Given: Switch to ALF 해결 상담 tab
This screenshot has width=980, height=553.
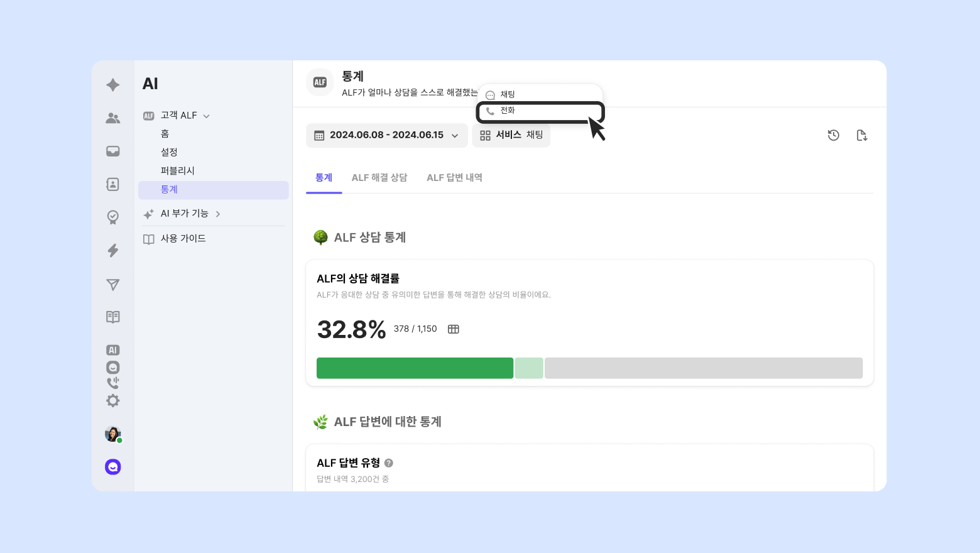Looking at the screenshot, I should coord(379,178).
